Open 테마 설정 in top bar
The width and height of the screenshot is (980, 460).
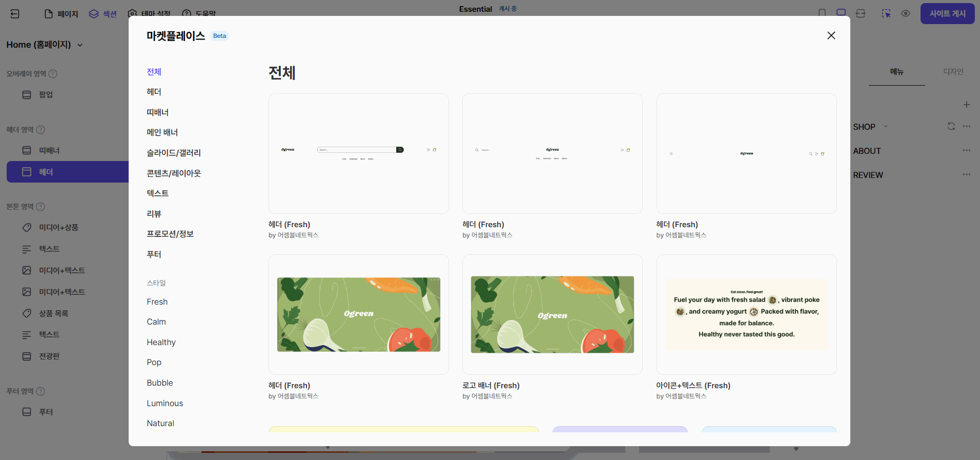149,14
